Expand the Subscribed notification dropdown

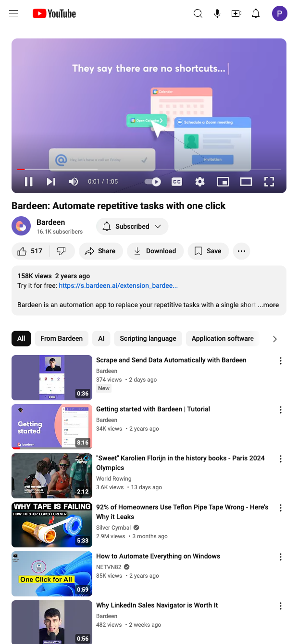(x=132, y=226)
